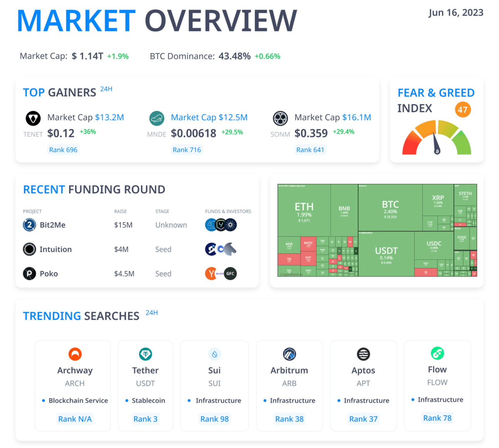Open Archway's Rank N/A badge
This screenshot has width=499, height=448.
coord(75,419)
